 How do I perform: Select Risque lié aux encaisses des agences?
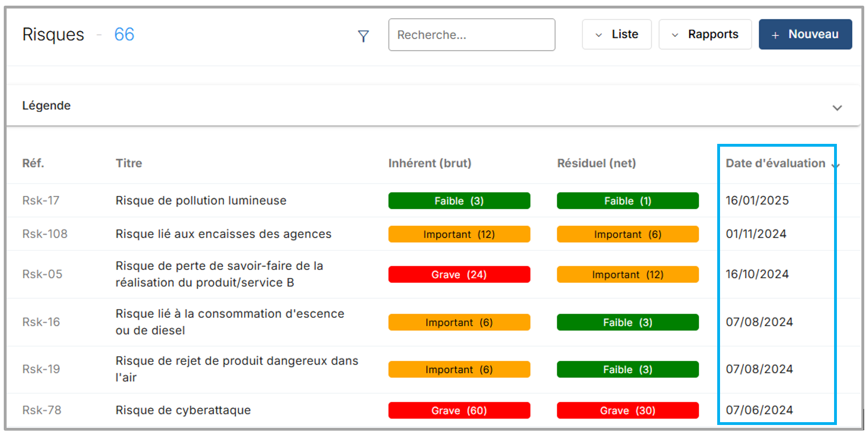(x=223, y=234)
